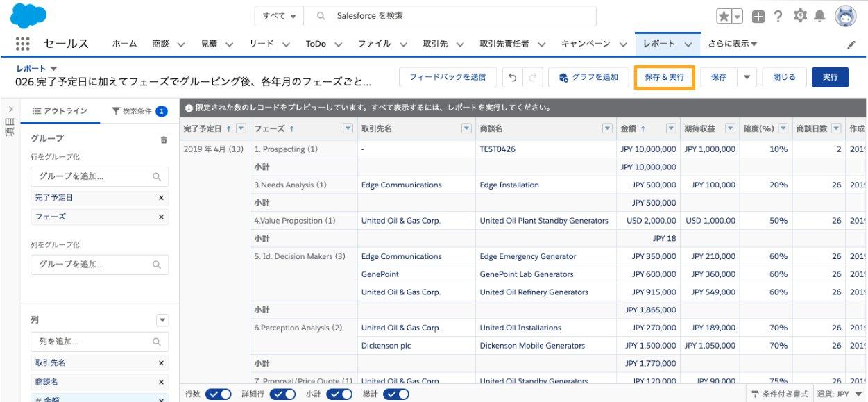Sort by the フェーズ arrow
Screen dimensions: 868x402
291,128
